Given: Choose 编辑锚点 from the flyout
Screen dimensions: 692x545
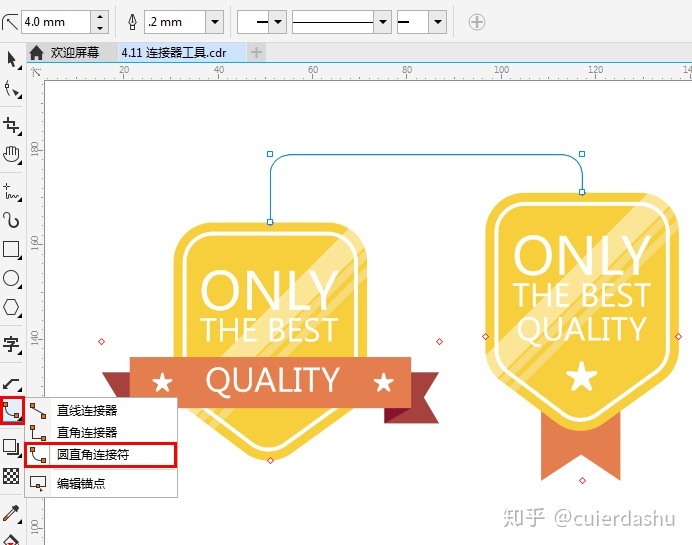Looking at the screenshot, I should [101, 484].
